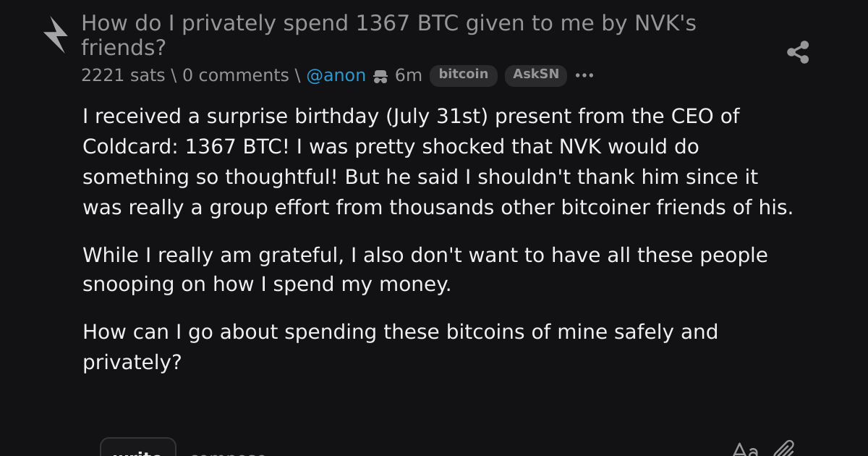Click the line mentioning thousands other bitcoiner friends
Viewport: 868px width, 456px height.
[438, 207]
